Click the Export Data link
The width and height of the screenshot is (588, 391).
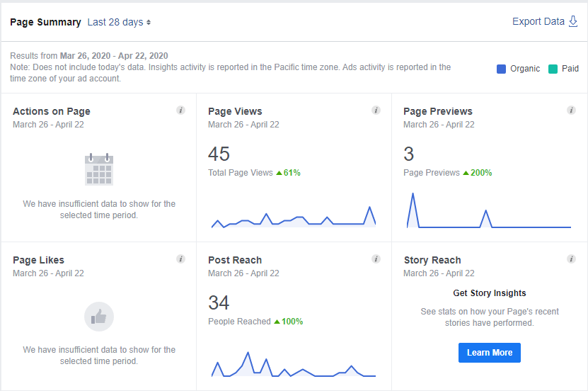(x=538, y=21)
